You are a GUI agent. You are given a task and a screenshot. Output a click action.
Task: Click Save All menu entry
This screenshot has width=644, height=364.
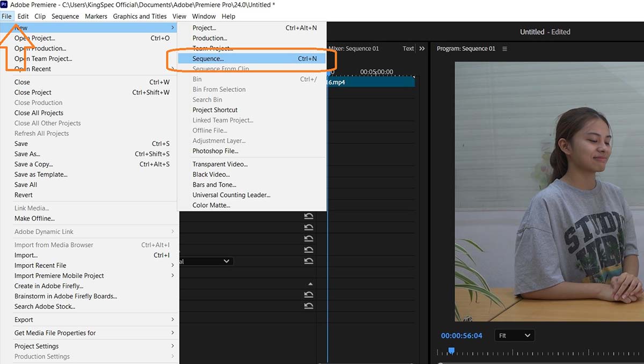click(x=90, y=185)
